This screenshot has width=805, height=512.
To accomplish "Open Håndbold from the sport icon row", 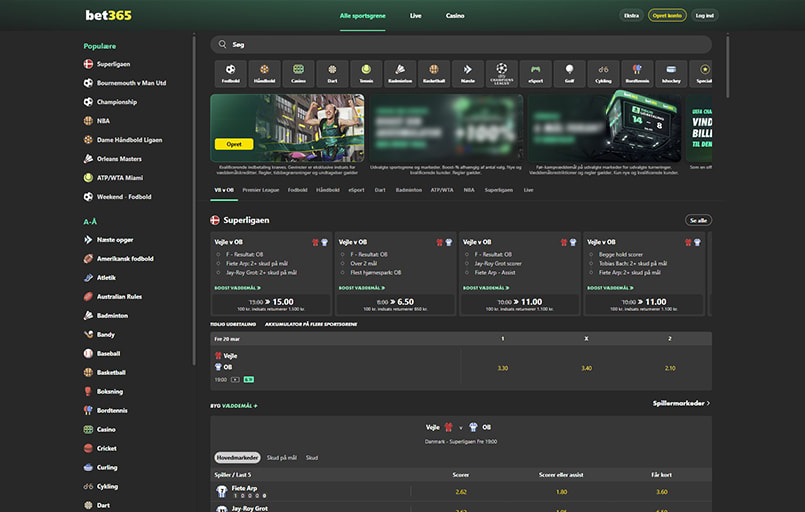I will (264, 73).
